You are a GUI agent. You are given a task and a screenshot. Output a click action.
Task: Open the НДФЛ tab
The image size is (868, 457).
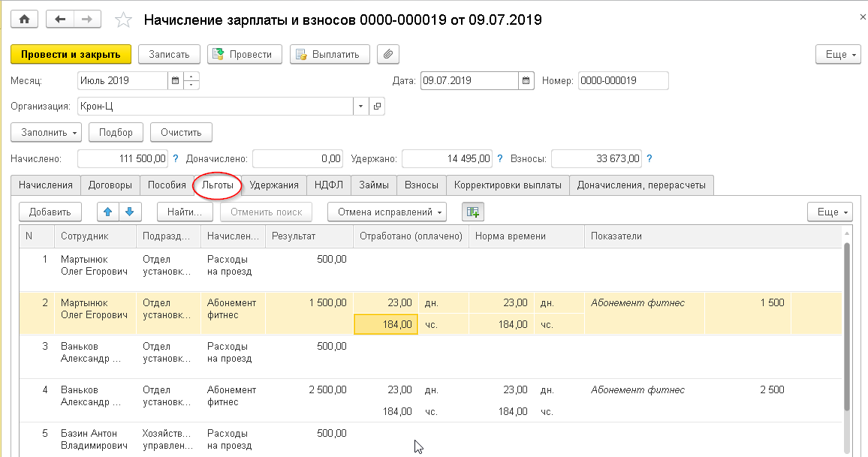tap(329, 185)
